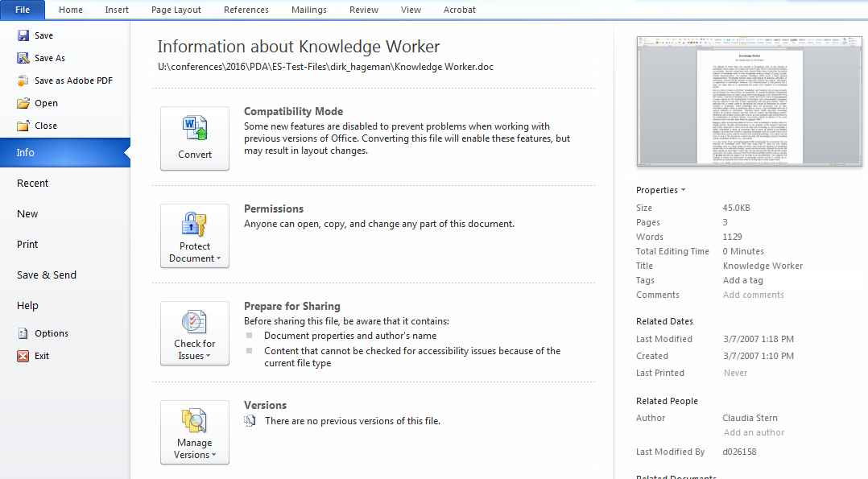
Task: Click the Related Dates heading
Action: (x=664, y=321)
